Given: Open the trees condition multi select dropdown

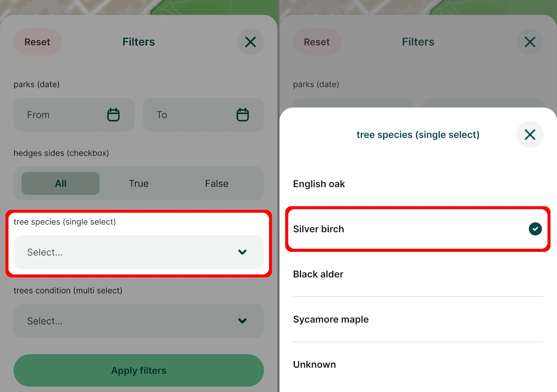Looking at the screenshot, I should tap(138, 321).
